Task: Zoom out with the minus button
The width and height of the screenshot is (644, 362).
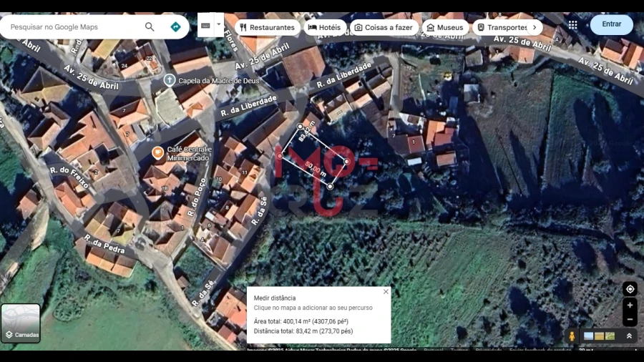Action: pyautogui.click(x=630, y=319)
